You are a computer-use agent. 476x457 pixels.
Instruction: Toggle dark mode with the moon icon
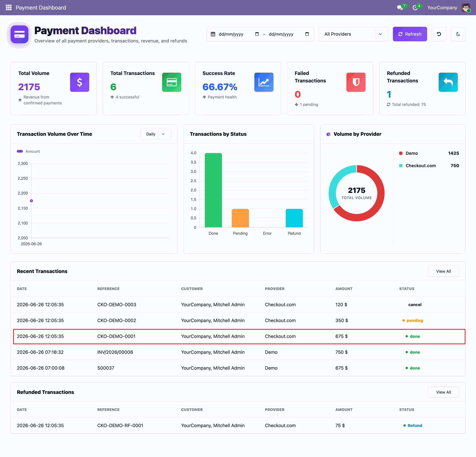tap(458, 34)
